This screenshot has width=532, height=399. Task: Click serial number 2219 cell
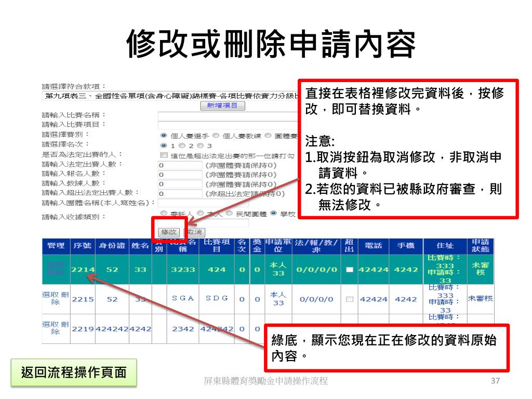click(x=83, y=329)
